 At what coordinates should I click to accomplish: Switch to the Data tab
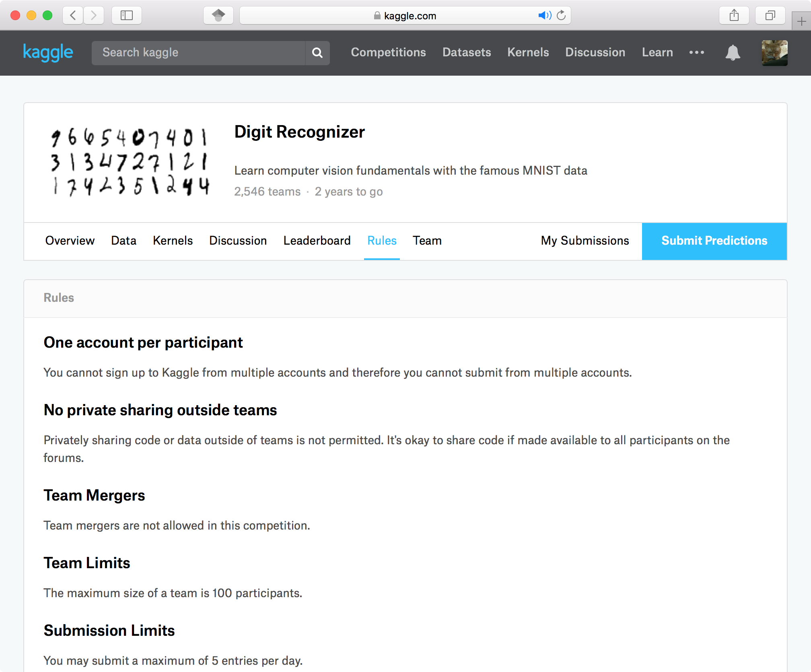tap(124, 241)
